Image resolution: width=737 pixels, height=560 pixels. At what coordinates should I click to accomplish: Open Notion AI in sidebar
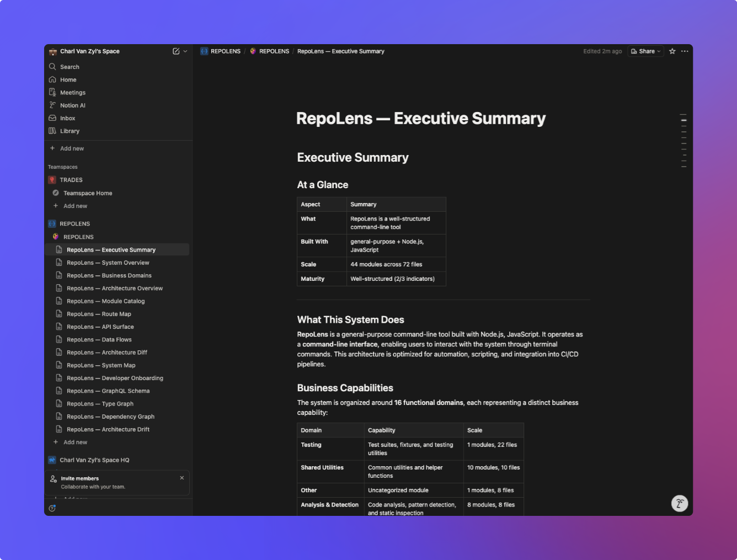point(118,105)
